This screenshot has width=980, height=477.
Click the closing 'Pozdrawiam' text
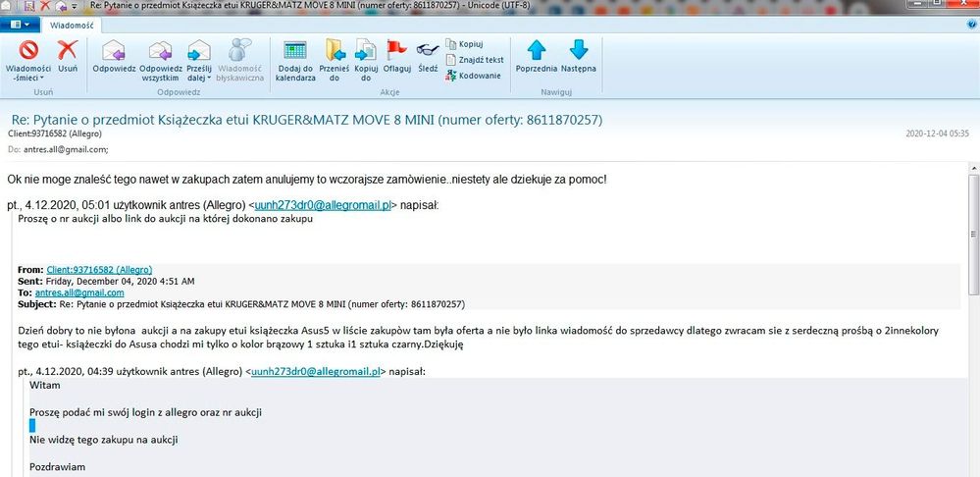pyautogui.click(x=58, y=467)
